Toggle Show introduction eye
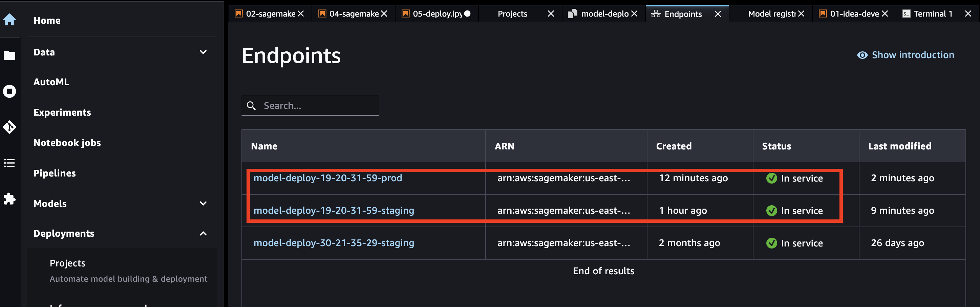980x307 pixels. (x=862, y=55)
